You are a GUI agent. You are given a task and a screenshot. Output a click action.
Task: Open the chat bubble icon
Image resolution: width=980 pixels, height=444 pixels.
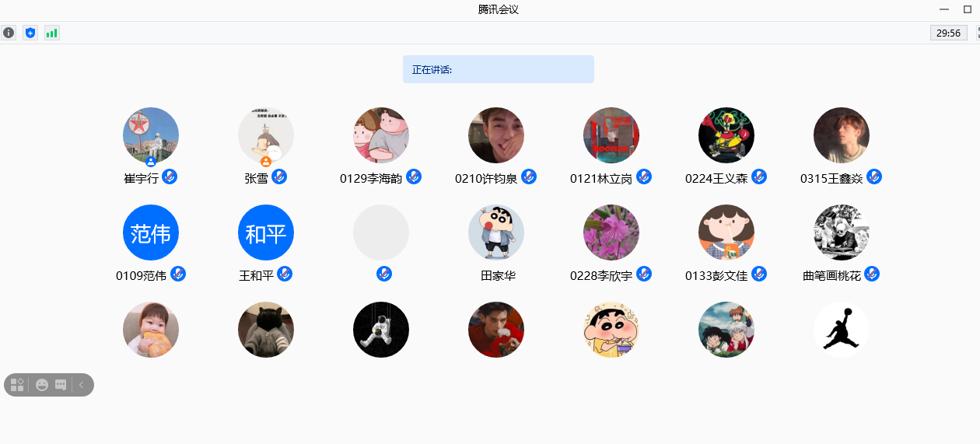pos(61,385)
